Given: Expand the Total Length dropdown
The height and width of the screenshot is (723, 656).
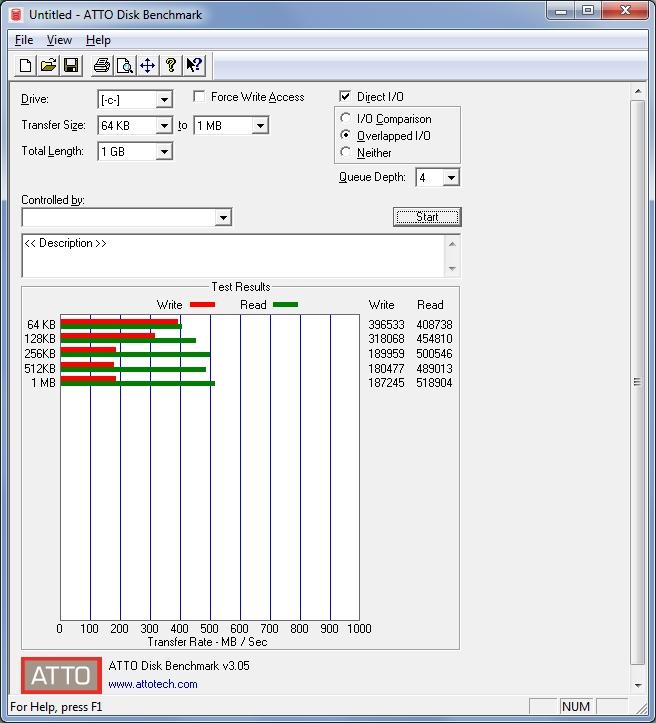Looking at the screenshot, I should tap(164, 151).
